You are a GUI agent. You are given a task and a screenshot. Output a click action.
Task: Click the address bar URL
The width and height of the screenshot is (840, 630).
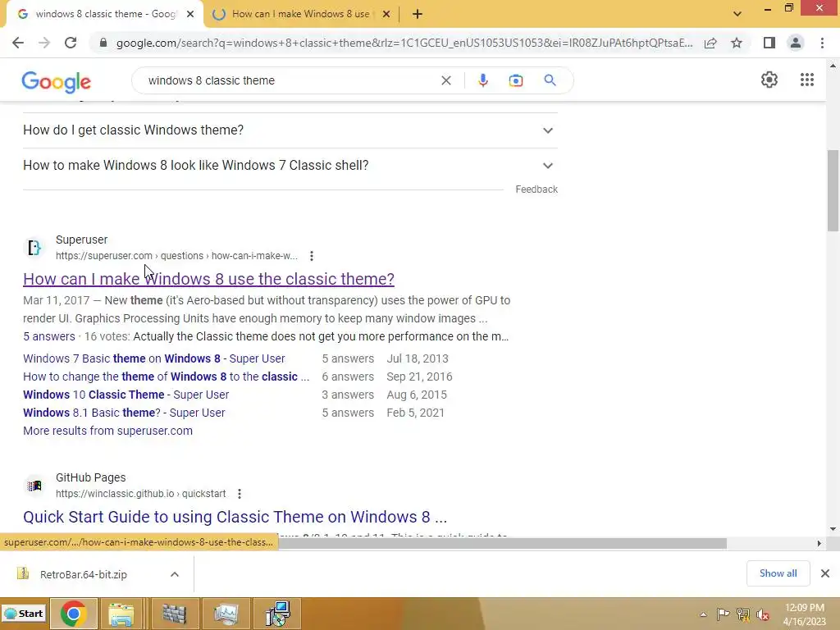[404, 43]
